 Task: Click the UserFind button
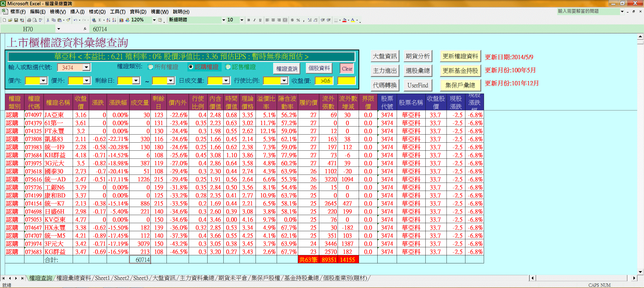[x=418, y=86]
